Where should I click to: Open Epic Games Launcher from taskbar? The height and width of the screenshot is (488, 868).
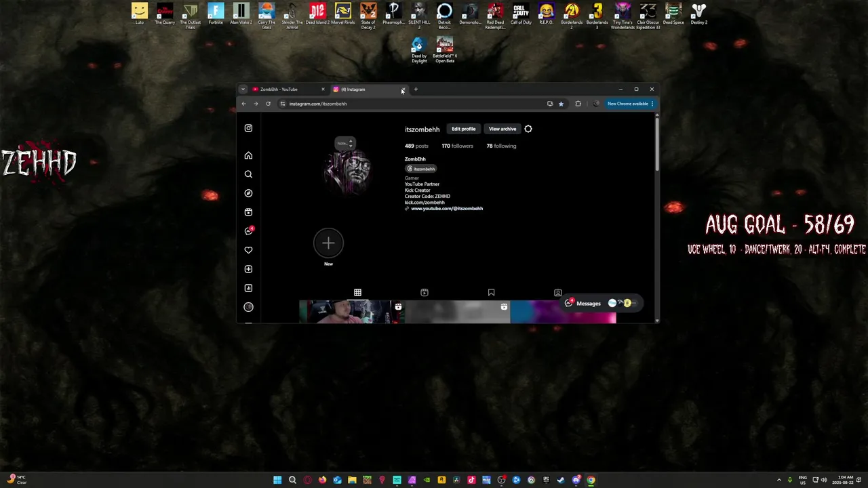pyautogui.click(x=546, y=480)
